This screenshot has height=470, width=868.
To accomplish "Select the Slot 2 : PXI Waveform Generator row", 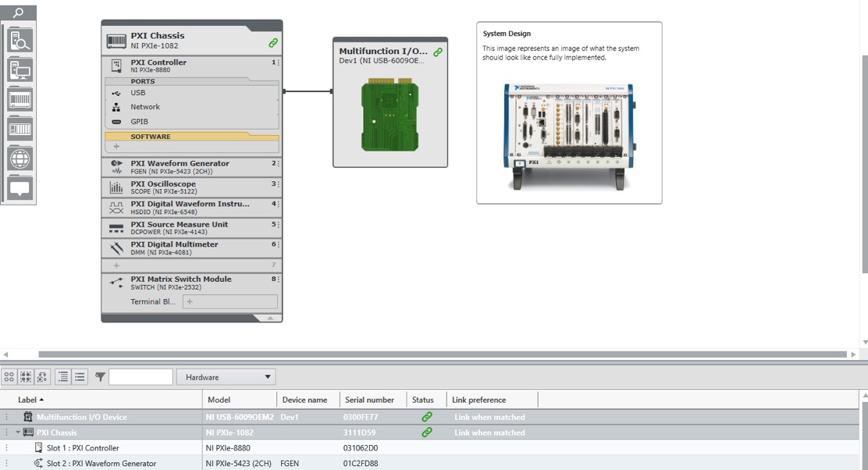I will tap(431, 463).
